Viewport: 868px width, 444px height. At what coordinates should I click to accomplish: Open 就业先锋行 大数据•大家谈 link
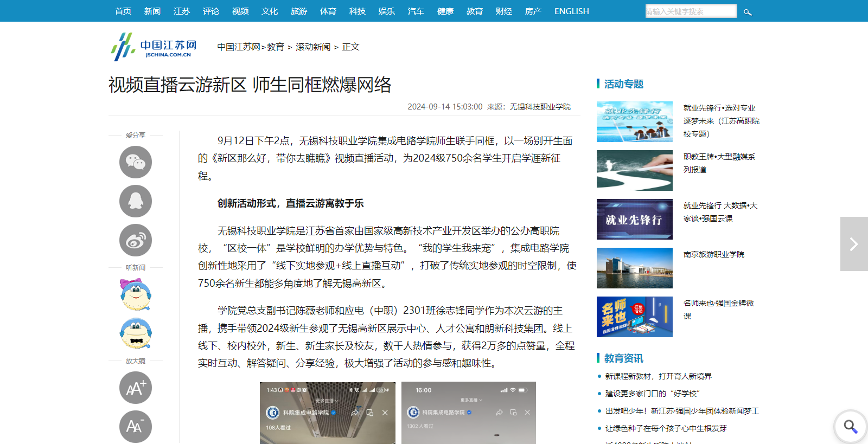pyautogui.click(x=720, y=212)
